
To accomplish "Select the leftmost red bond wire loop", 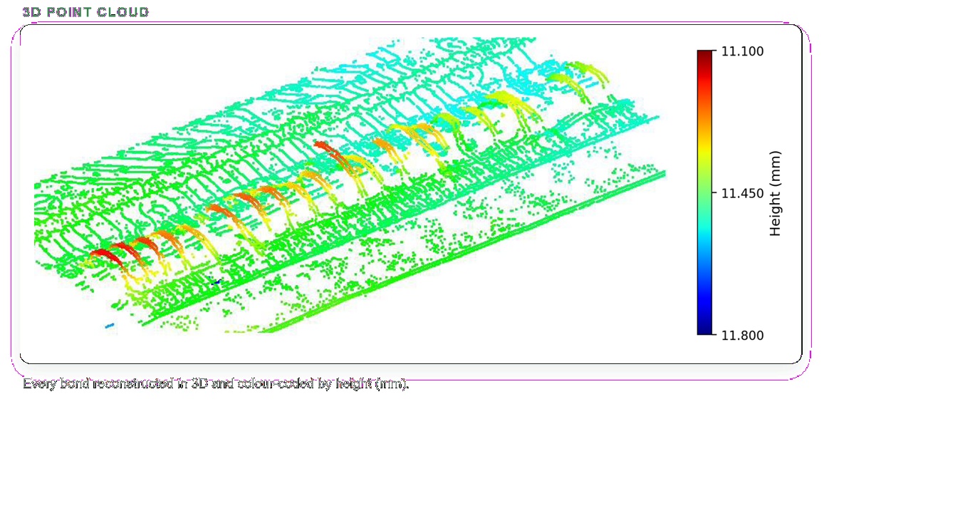I will coord(105,255).
